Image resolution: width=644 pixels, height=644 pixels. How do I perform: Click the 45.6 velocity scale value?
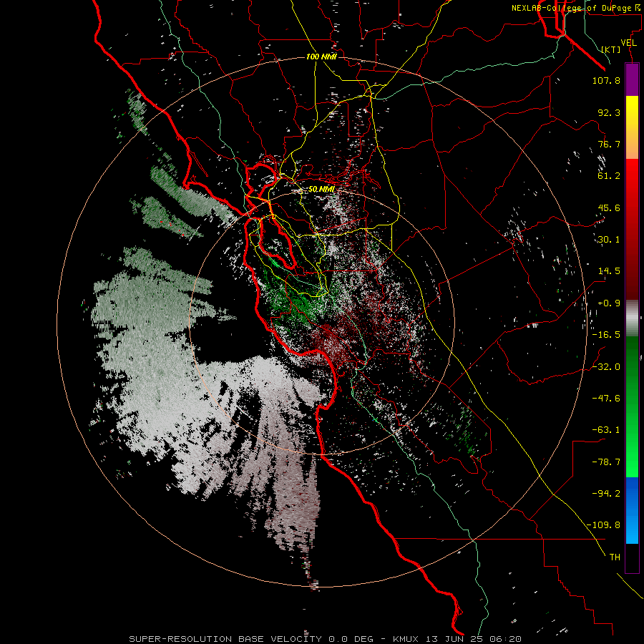[x=609, y=208]
